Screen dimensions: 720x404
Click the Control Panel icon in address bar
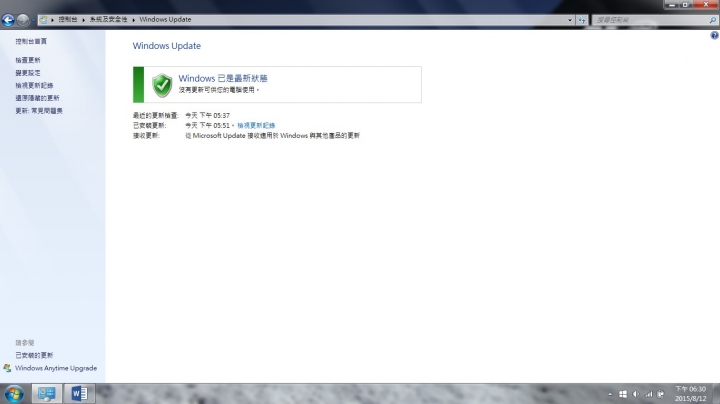click(43, 20)
